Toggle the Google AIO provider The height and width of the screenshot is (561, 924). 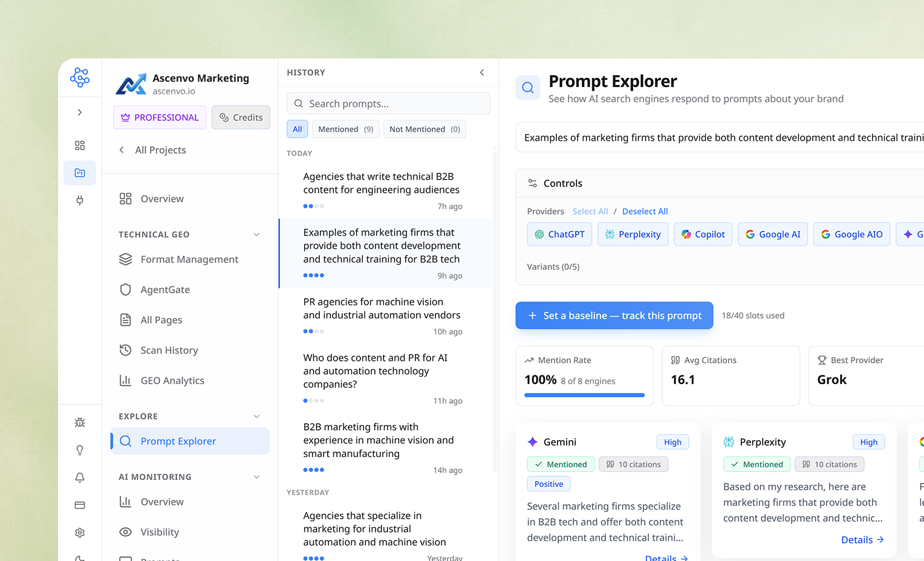(x=852, y=235)
